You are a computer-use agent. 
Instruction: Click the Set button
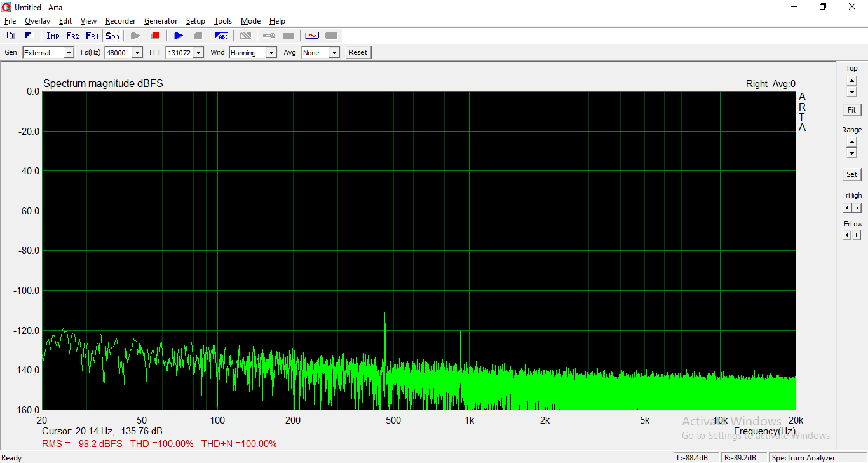tap(851, 174)
